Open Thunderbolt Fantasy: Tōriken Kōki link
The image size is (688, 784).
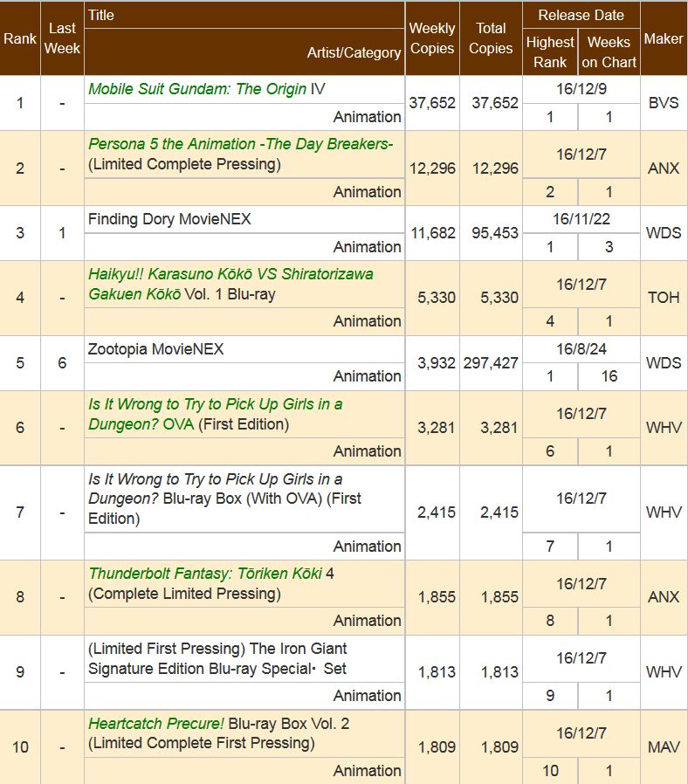(x=205, y=574)
